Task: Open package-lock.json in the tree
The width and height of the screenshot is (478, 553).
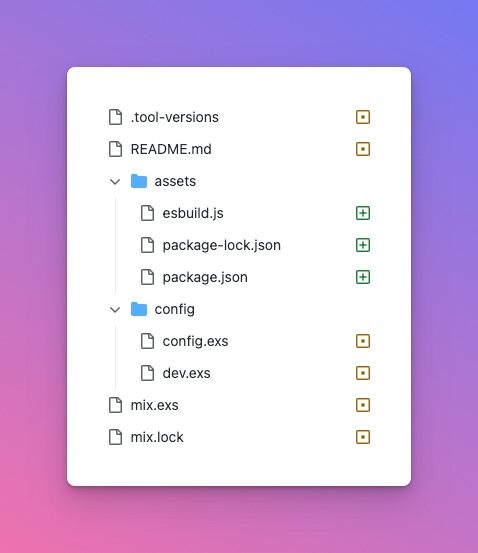Action: pos(255,245)
